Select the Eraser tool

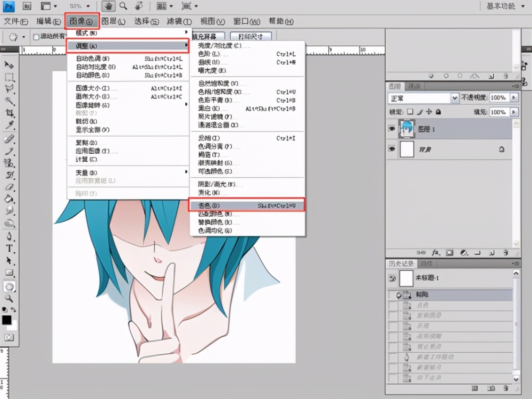click(x=9, y=187)
